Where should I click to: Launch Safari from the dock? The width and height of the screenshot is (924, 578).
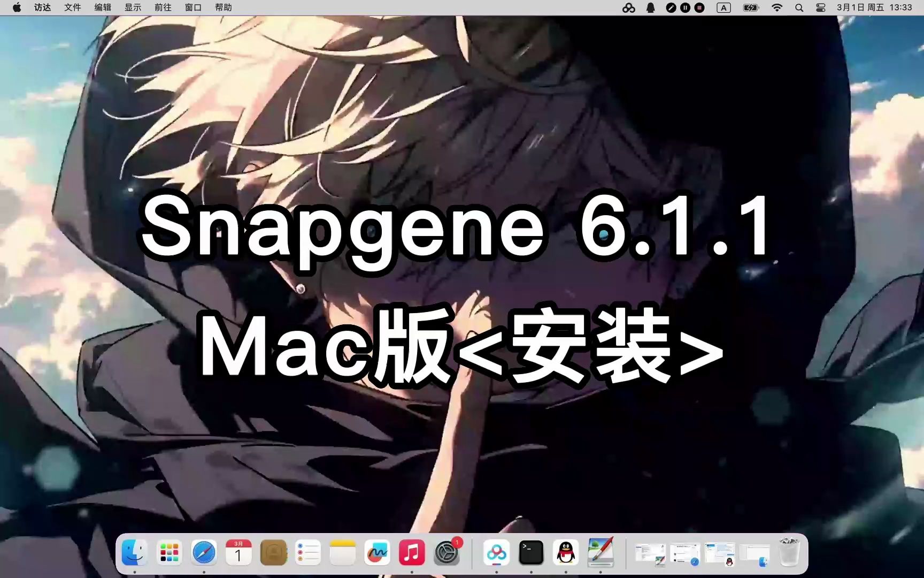(204, 553)
